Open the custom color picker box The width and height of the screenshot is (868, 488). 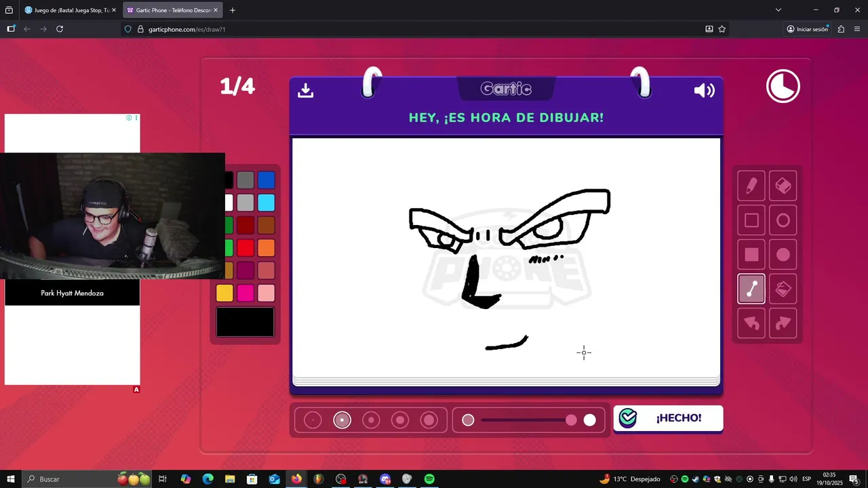coord(245,322)
